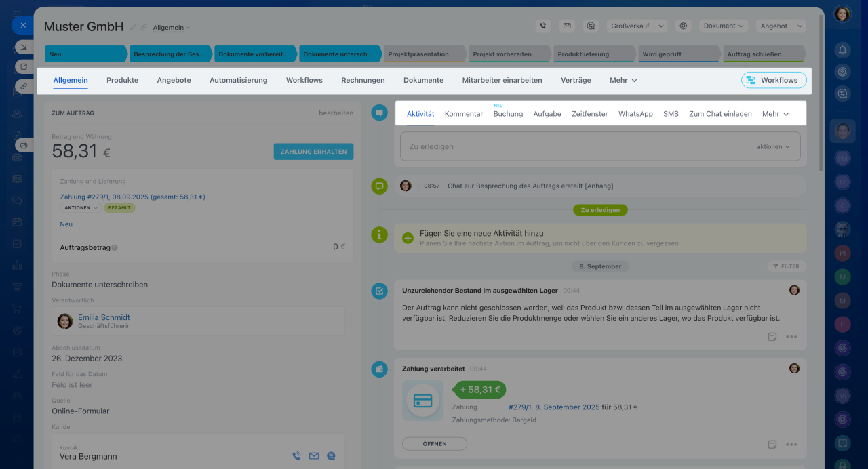Image resolution: width=868 pixels, height=469 pixels.
Task: Select the Projektpräsentation pipeline stage
Action: pos(423,54)
